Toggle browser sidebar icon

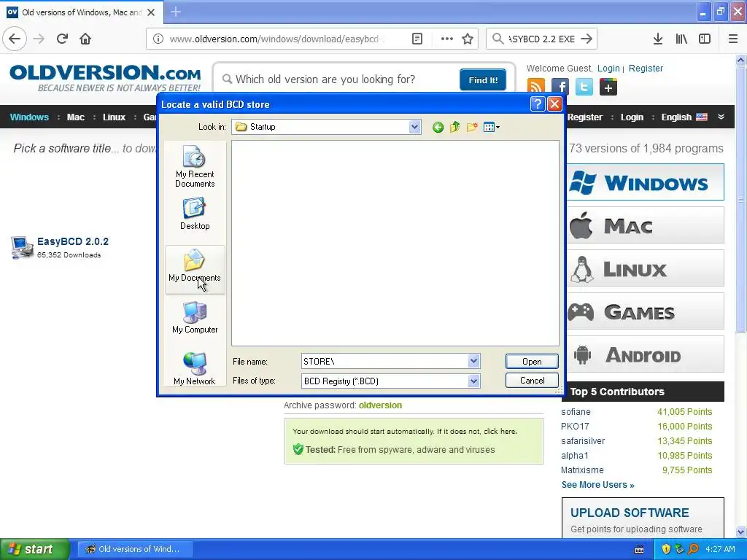click(x=705, y=39)
